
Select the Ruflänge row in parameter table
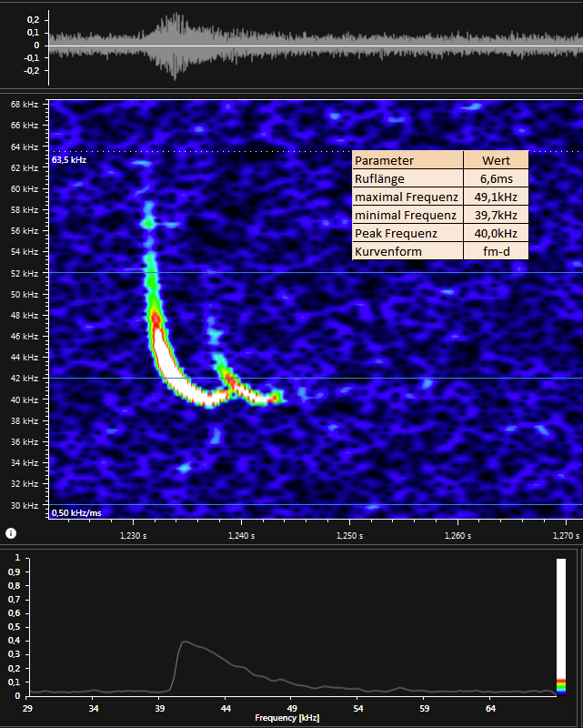407,178
